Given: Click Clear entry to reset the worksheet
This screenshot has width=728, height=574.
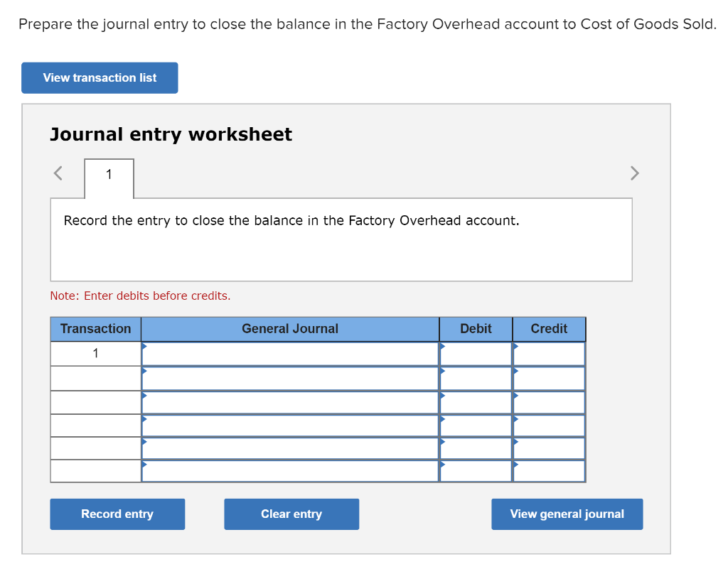Looking at the screenshot, I should (x=291, y=514).
